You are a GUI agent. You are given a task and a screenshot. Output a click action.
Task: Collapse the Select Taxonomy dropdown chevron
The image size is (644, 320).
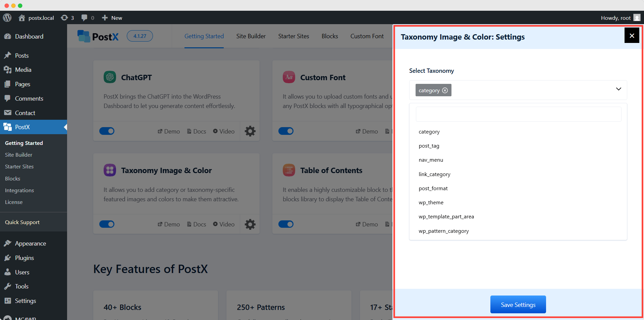tap(619, 89)
